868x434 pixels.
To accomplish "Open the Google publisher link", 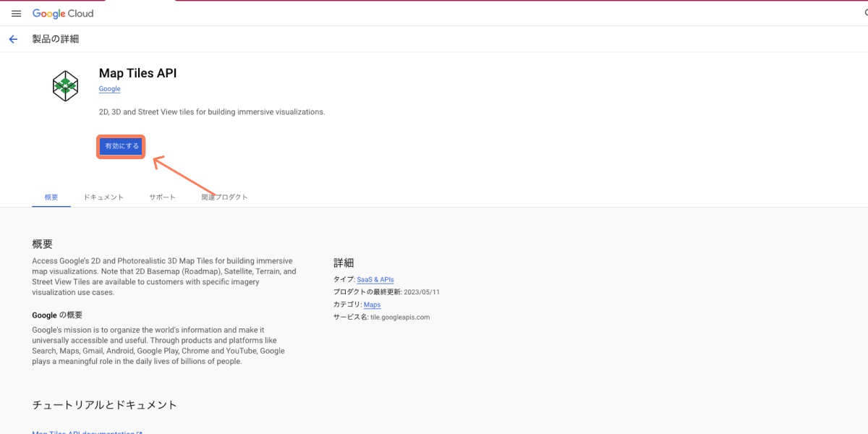I will pos(110,89).
